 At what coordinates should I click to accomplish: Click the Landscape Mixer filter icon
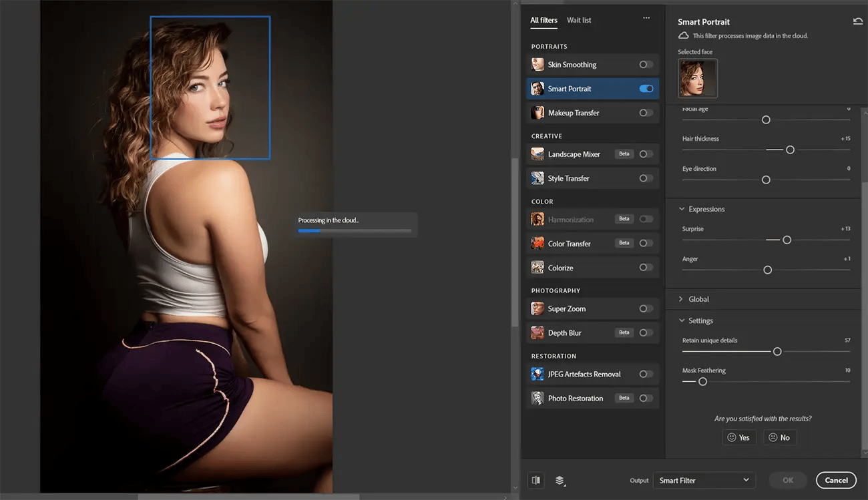[x=537, y=154]
